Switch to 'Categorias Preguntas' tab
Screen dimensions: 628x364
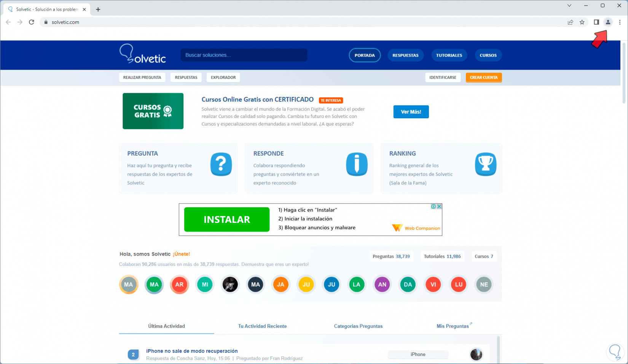click(358, 326)
